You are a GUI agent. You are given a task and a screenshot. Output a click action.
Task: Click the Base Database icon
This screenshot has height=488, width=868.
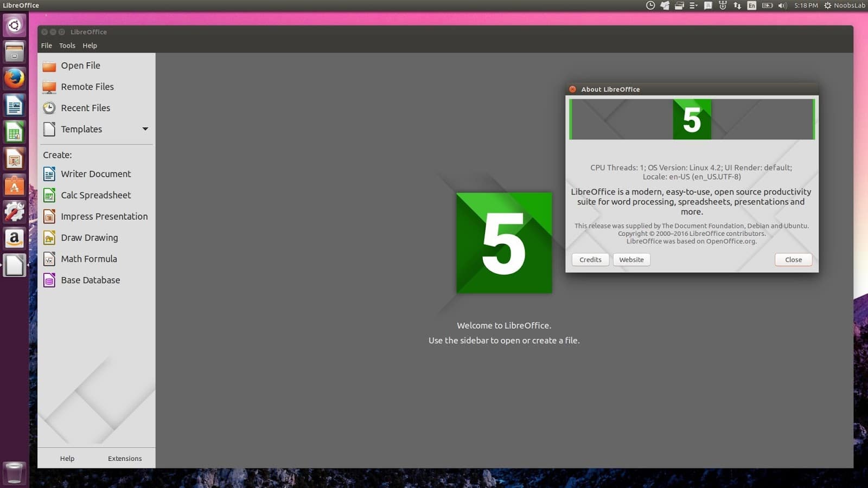pos(49,280)
